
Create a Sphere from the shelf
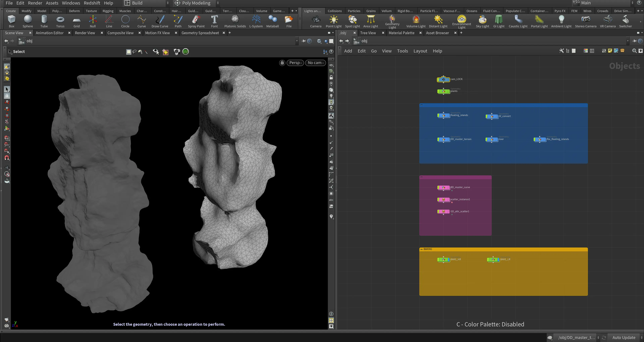[28, 21]
